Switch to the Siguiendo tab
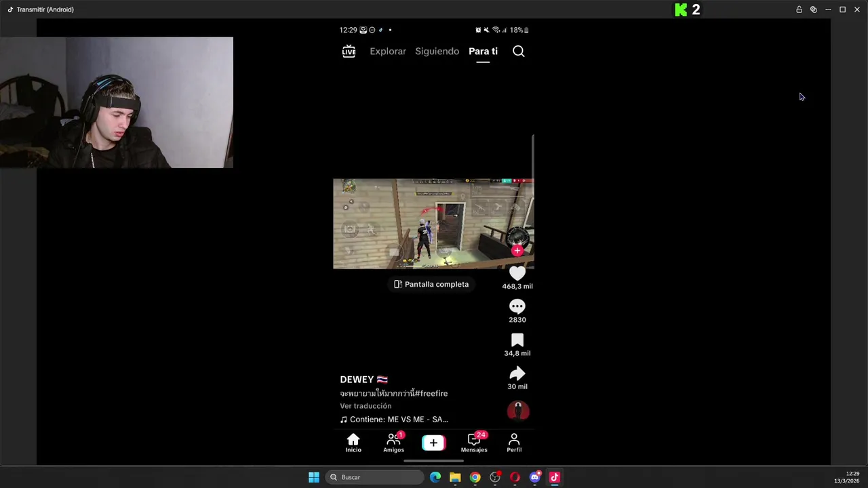The image size is (868, 488). [x=437, y=52]
